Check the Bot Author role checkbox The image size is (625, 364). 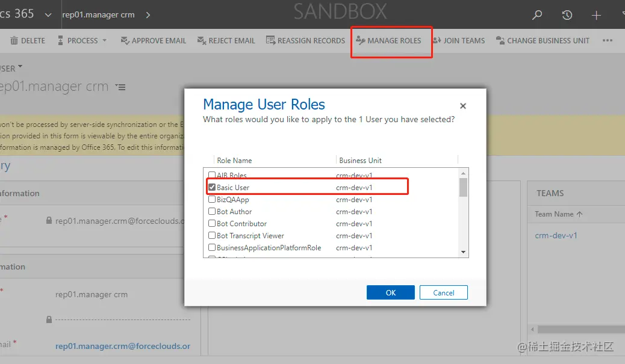(212, 211)
